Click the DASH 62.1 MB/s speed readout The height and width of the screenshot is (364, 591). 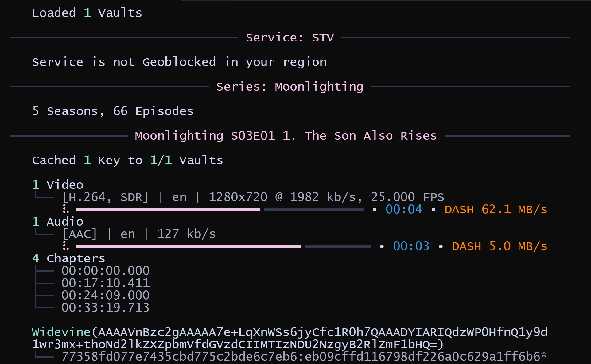(x=496, y=210)
